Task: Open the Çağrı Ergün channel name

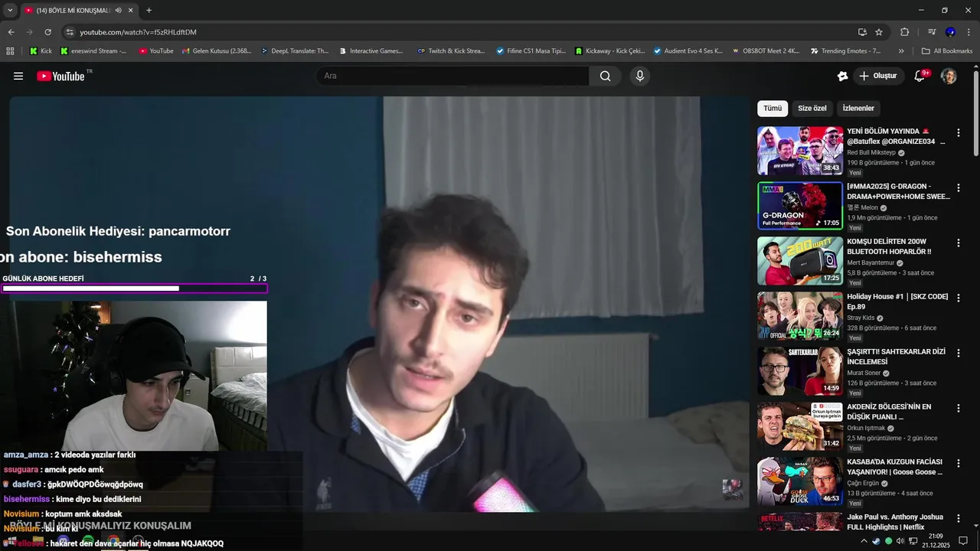Action: 864,483
